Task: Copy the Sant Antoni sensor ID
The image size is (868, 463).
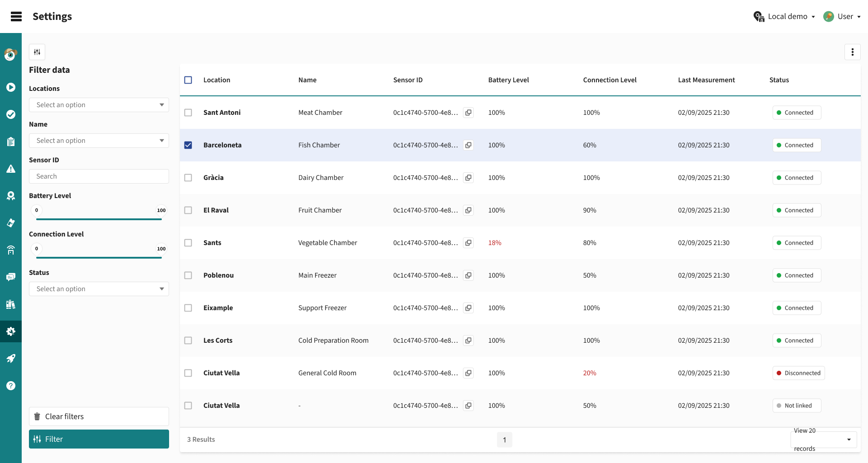Action: pyautogui.click(x=468, y=113)
